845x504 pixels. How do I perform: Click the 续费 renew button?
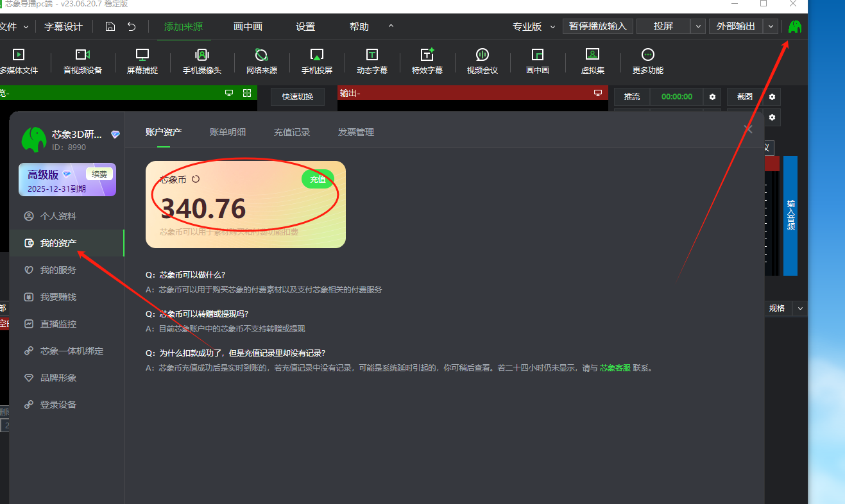coord(99,174)
